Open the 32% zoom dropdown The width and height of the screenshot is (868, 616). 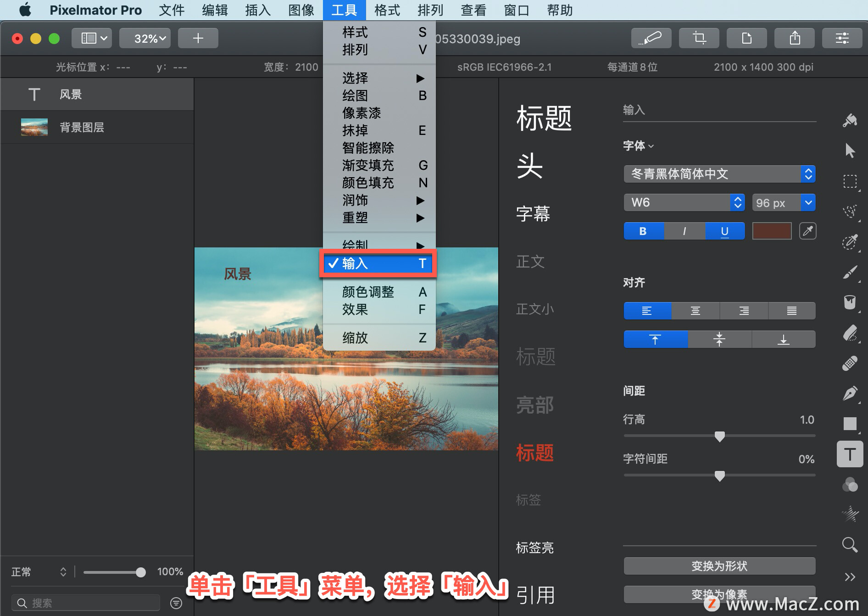click(x=145, y=38)
